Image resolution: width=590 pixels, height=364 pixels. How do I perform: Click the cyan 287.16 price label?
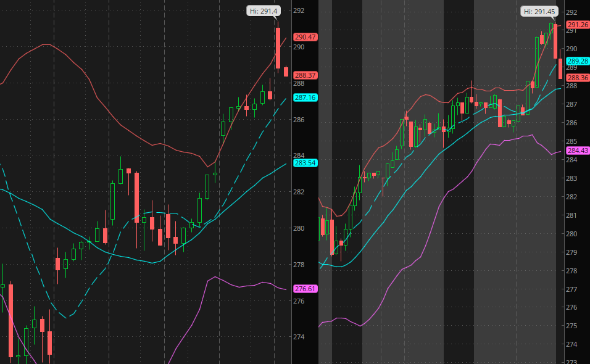tap(305, 97)
